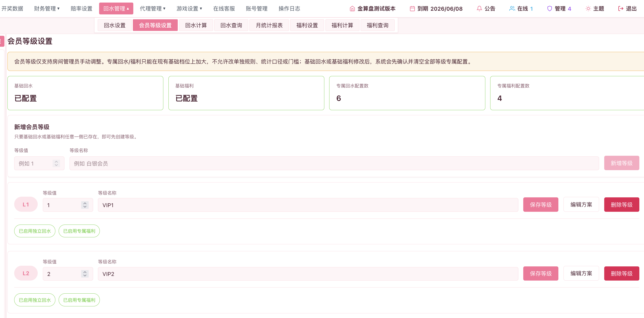Switch to the 福利设置 tab
The image size is (644, 318).
(x=307, y=25)
